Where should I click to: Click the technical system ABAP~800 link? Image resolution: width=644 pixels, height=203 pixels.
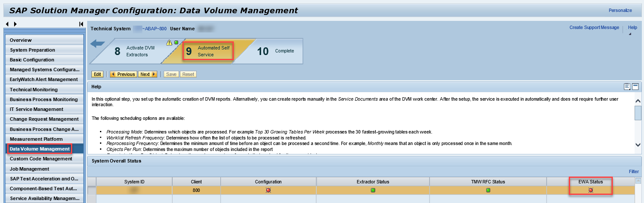click(x=149, y=29)
